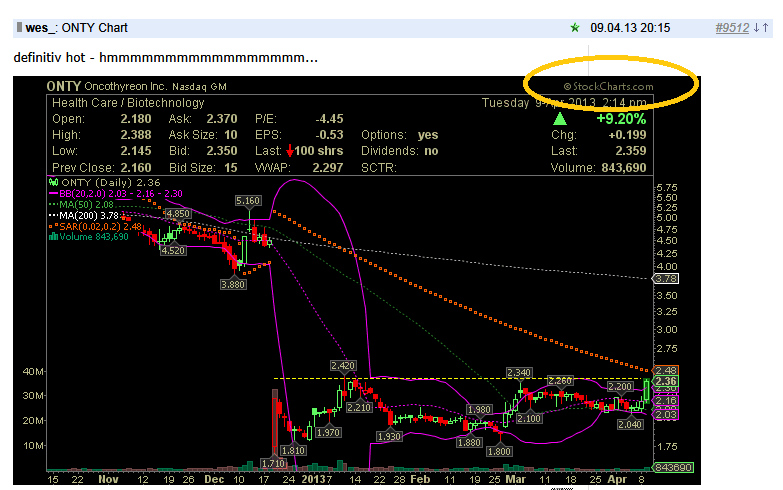Click the red down arrow beside 100 shrs
The width and height of the screenshot is (783, 490).
(x=290, y=151)
